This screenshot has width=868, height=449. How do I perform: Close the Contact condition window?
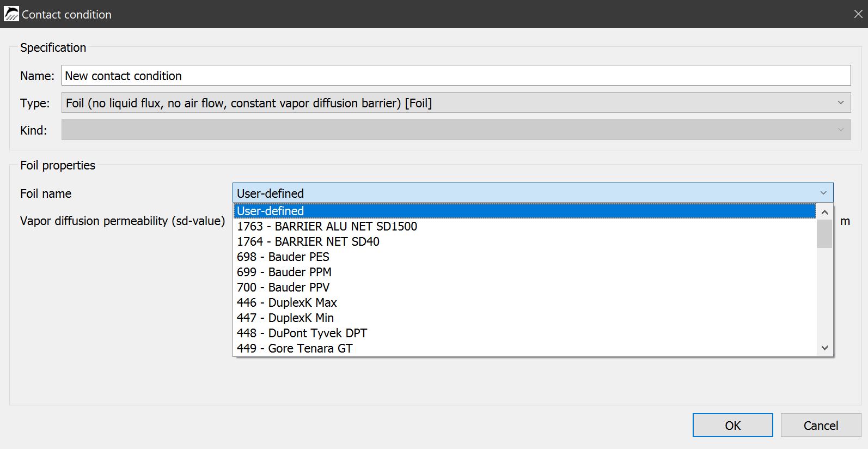click(858, 14)
